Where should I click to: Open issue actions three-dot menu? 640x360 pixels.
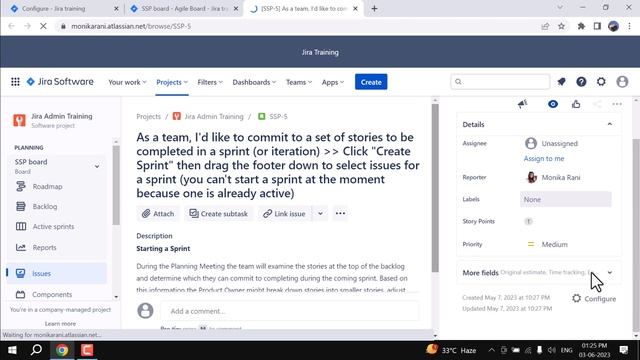[x=617, y=104]
